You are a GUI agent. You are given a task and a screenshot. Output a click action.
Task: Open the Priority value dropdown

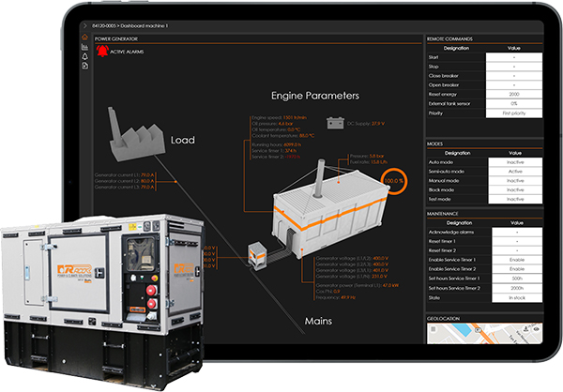coord(514,113)
